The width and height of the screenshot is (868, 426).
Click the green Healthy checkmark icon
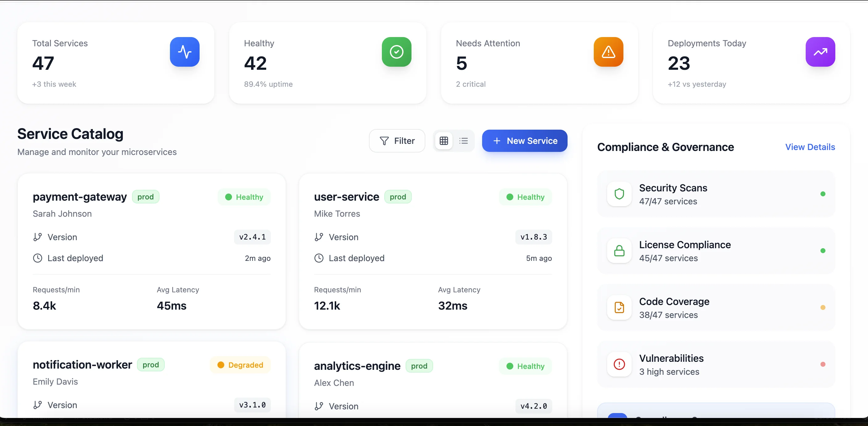[396, 52]
